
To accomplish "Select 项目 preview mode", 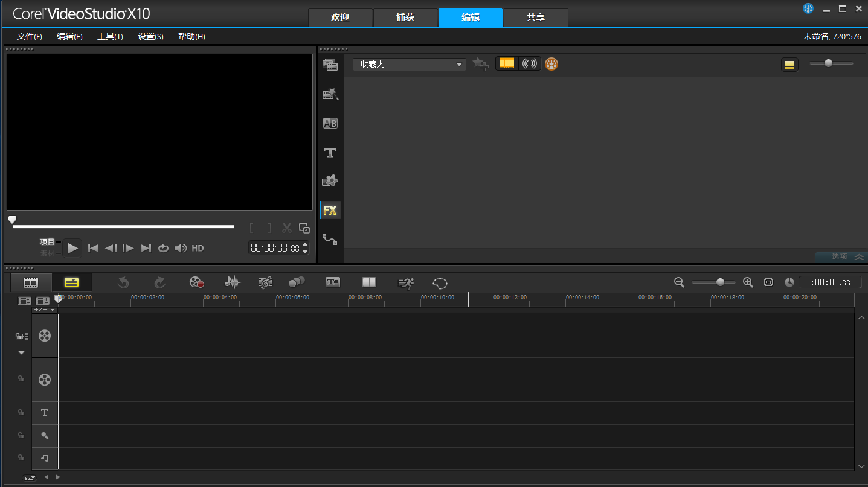I will tap(47, 242).
